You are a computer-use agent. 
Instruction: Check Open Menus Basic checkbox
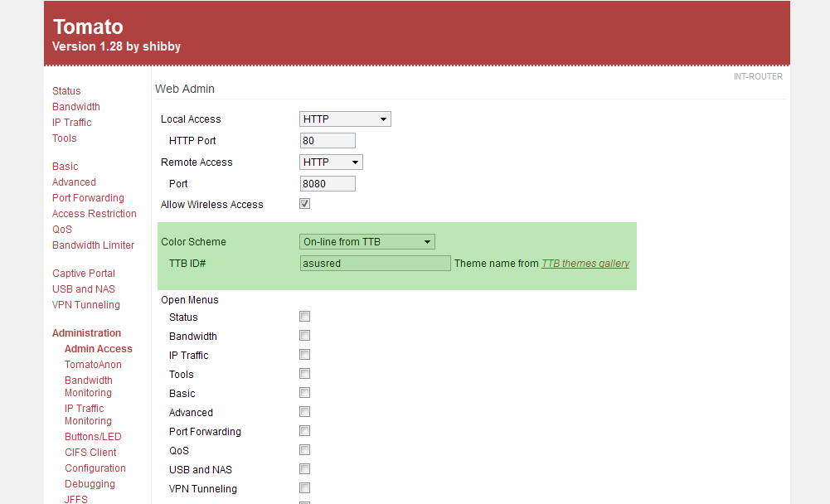304,393
